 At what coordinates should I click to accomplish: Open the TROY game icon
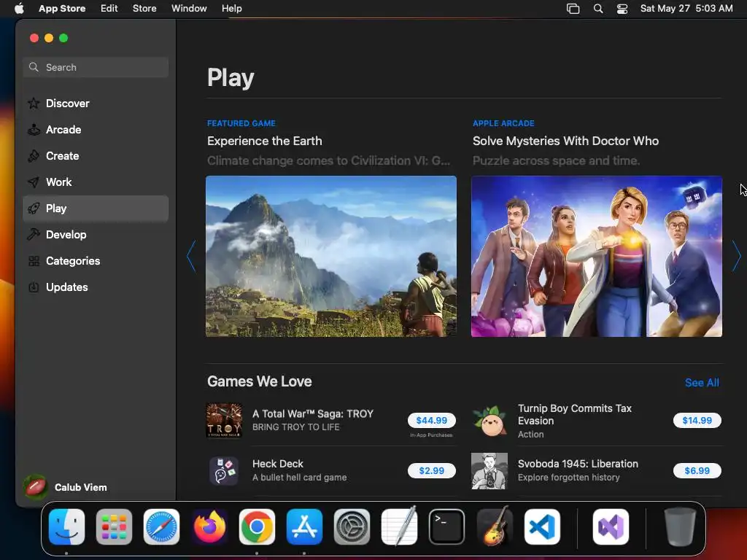(x=224, y=421)
